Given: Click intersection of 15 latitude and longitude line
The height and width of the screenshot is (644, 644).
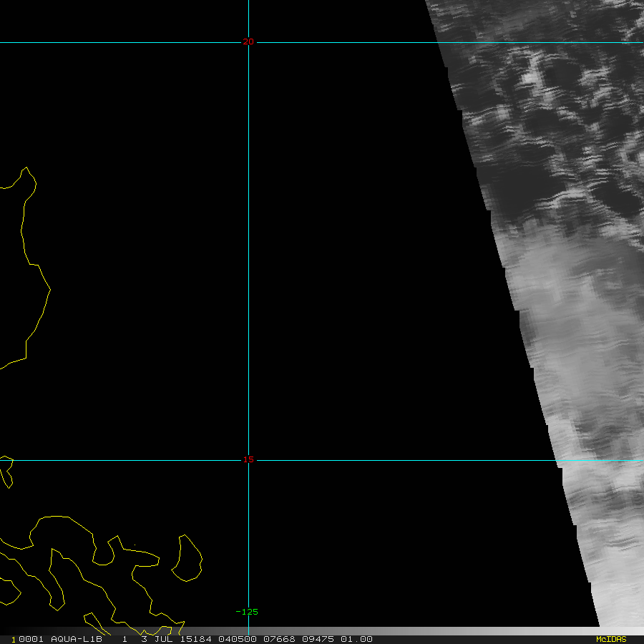Looking at the screenshot, I should pyautogui.click(x=249, y=460).
